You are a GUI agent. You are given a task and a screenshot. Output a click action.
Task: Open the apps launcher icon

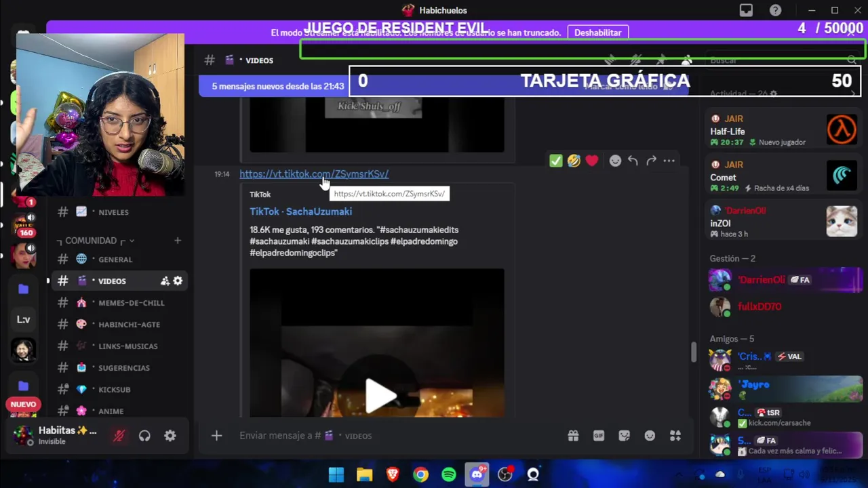(675, 436)
